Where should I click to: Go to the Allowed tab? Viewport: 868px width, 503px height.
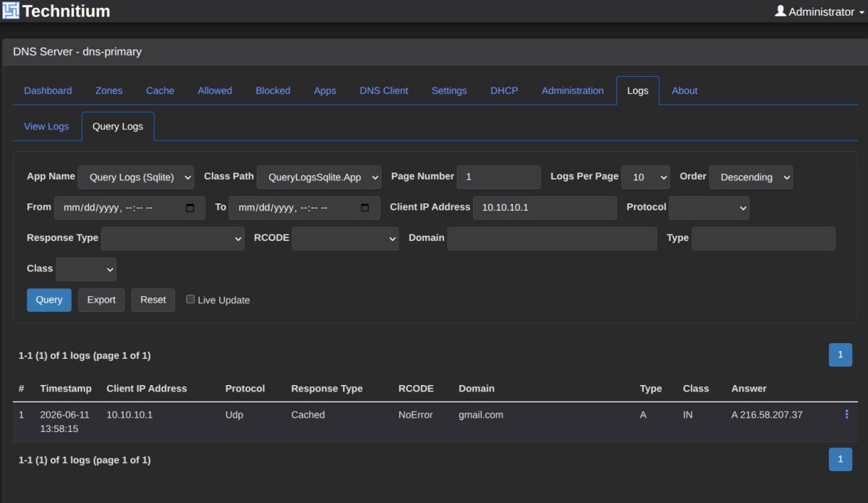[x=215, y=90]
